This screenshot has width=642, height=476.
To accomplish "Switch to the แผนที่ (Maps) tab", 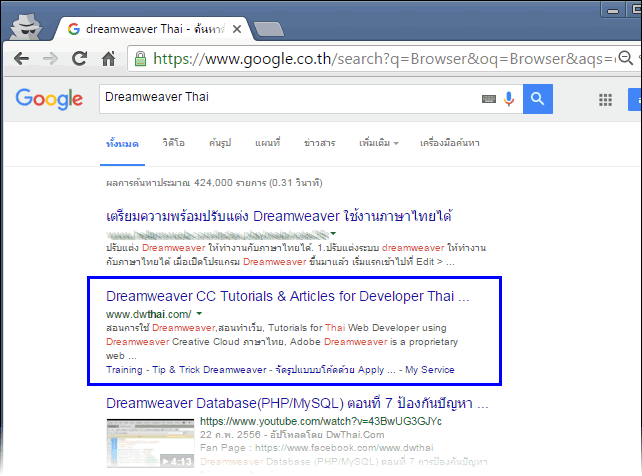I will [x=267, y=143].
